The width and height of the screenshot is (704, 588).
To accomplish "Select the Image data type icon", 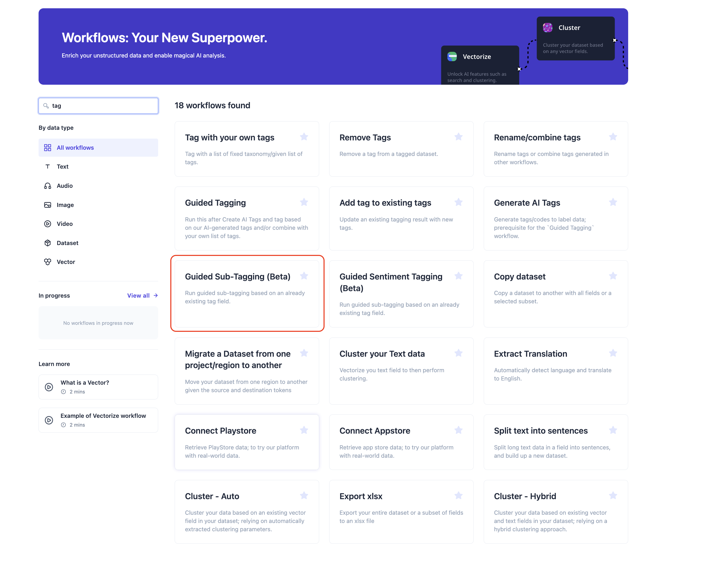I will pos(48,205).
